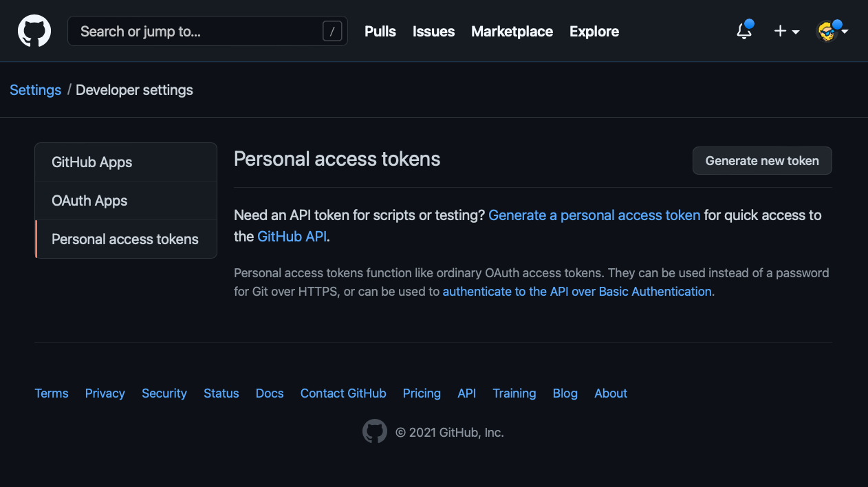
Task: Open notifications via the bell icon
Action: pyautogui.click(x=744, y=32)
